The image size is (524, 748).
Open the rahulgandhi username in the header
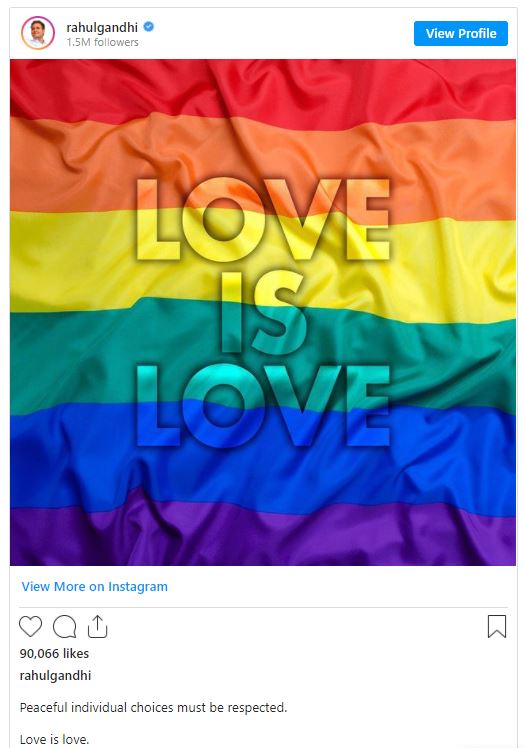102,28
